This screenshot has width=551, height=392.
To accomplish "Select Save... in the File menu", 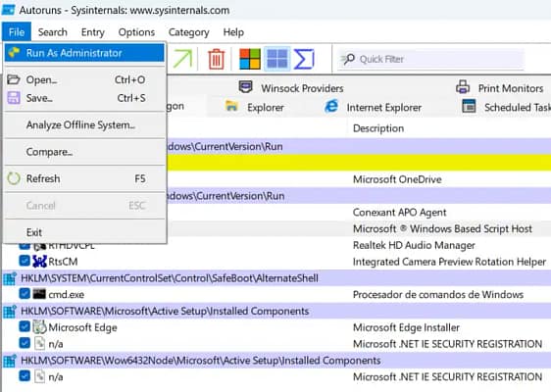I will [x=84, y=98].
